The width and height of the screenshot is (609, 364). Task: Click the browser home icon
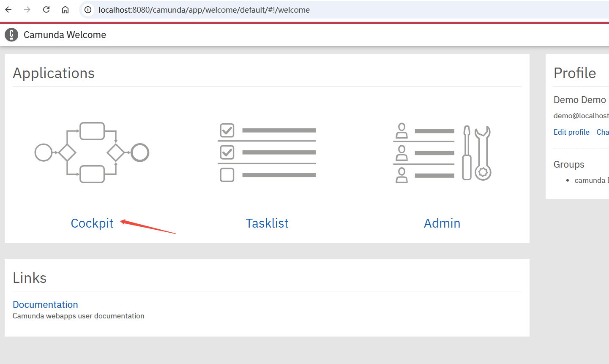coord(65,10)
